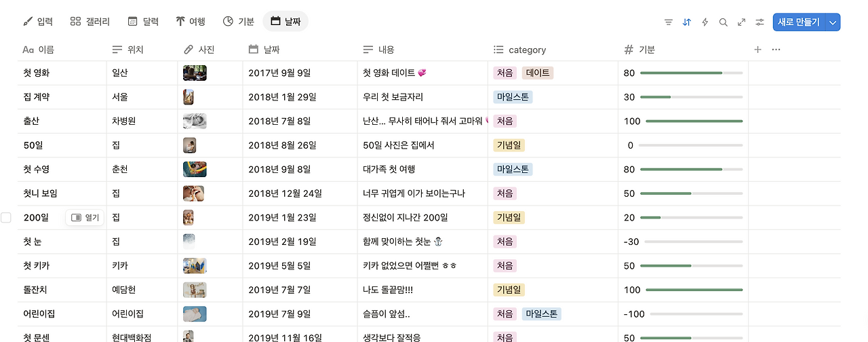Open the filter icon in the toolbar
The height and width of the screenshot is (342, 868).
click(x=669, y=22)
